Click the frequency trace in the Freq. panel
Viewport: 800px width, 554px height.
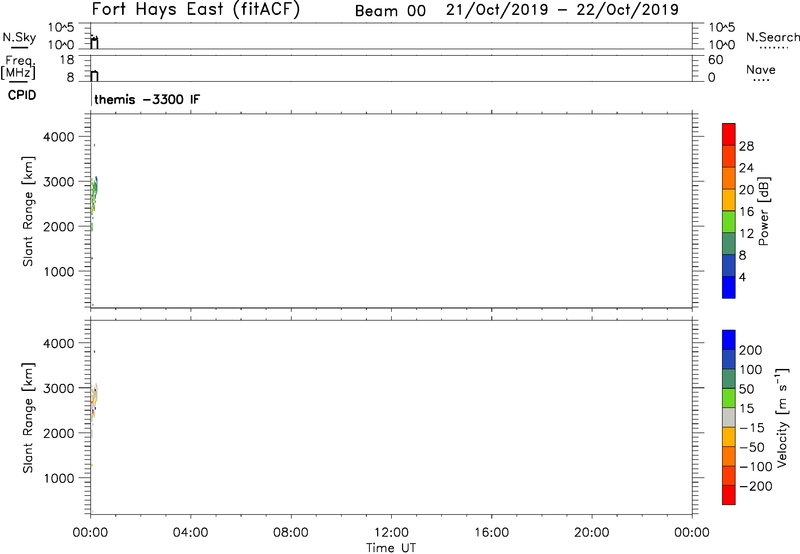[94, 75]
